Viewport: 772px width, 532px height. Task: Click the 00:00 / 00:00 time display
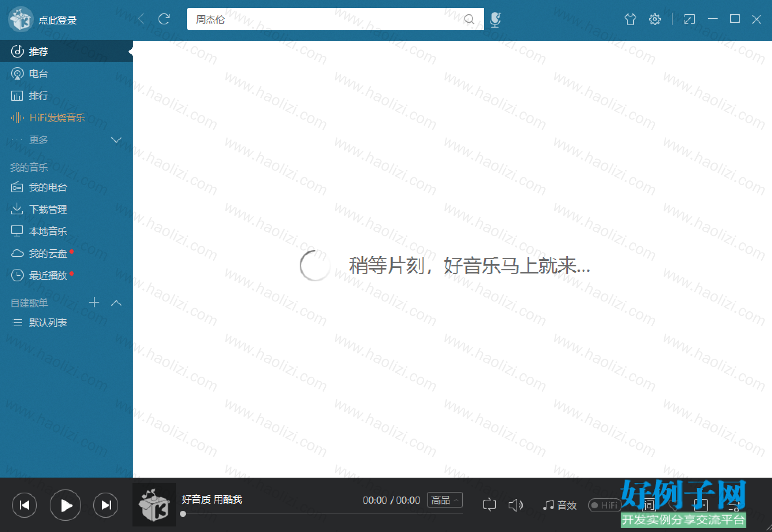click(x=392, y=500)
